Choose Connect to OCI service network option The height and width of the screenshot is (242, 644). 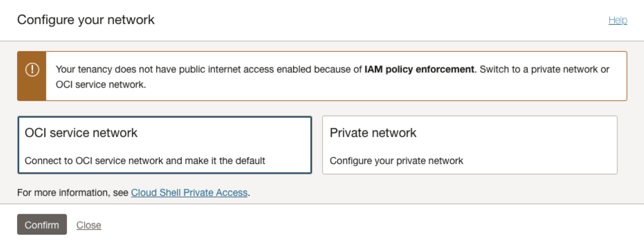[148, 160]
